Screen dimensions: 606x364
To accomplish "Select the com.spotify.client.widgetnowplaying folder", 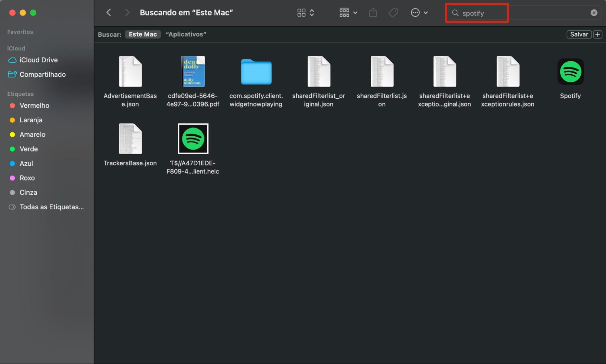I will pos(256,72).
